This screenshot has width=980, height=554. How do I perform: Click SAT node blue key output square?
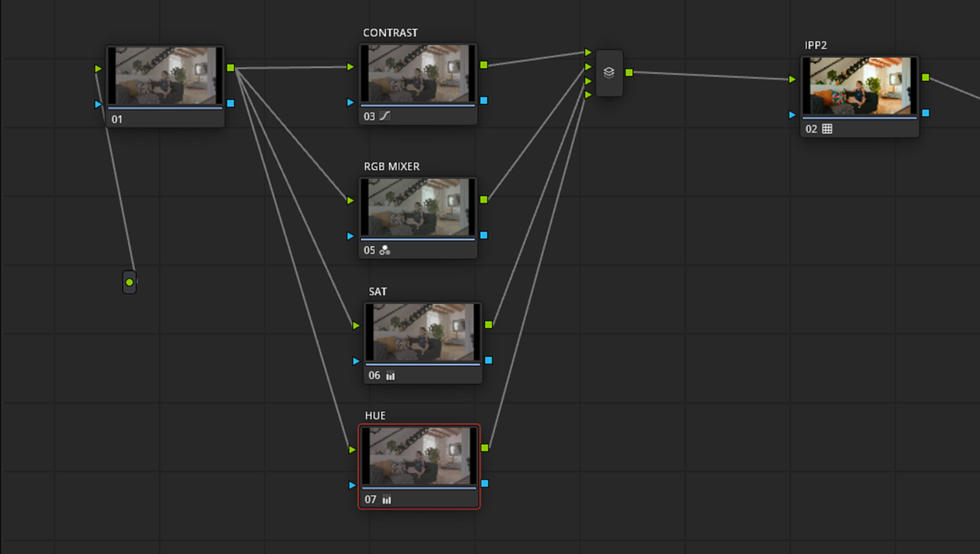(488, 360)
